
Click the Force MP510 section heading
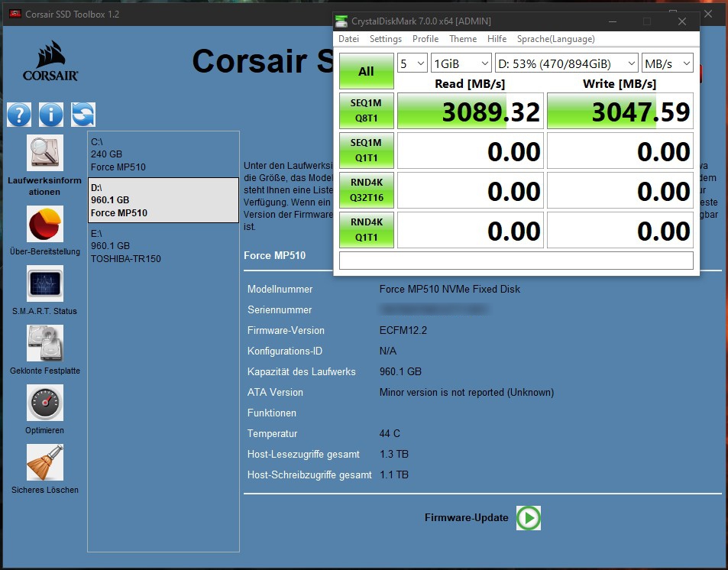275,255
